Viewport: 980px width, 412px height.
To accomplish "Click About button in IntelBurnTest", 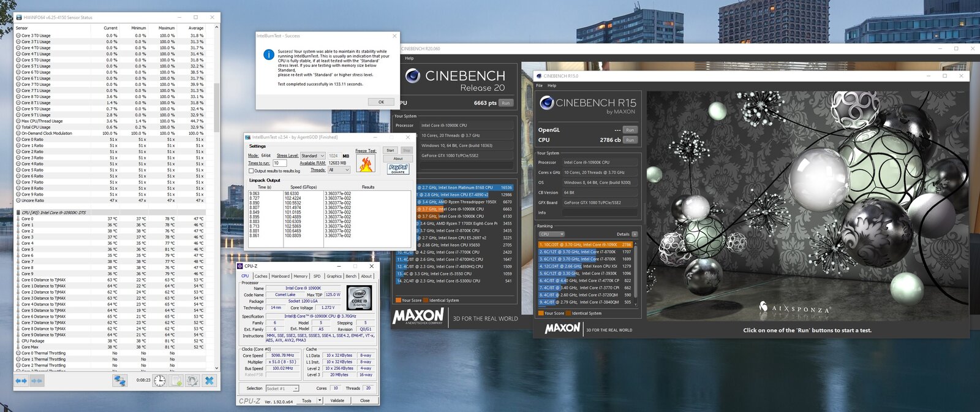I will pos(398,158).
